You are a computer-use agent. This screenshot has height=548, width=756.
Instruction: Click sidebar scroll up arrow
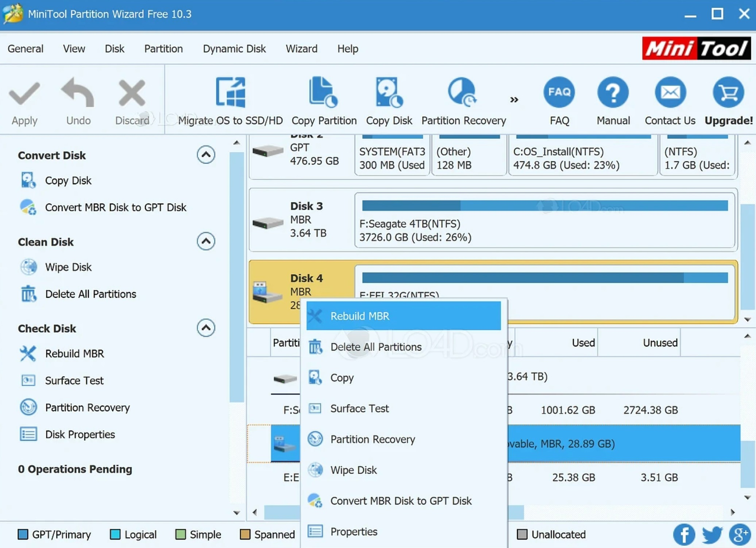point(236,143)
